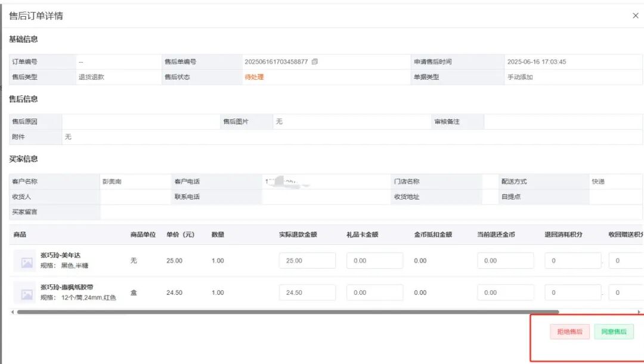This screenshot has width=644, height=364.
Task: Select the 手动添加 document type value
Action: click(520, 77)
